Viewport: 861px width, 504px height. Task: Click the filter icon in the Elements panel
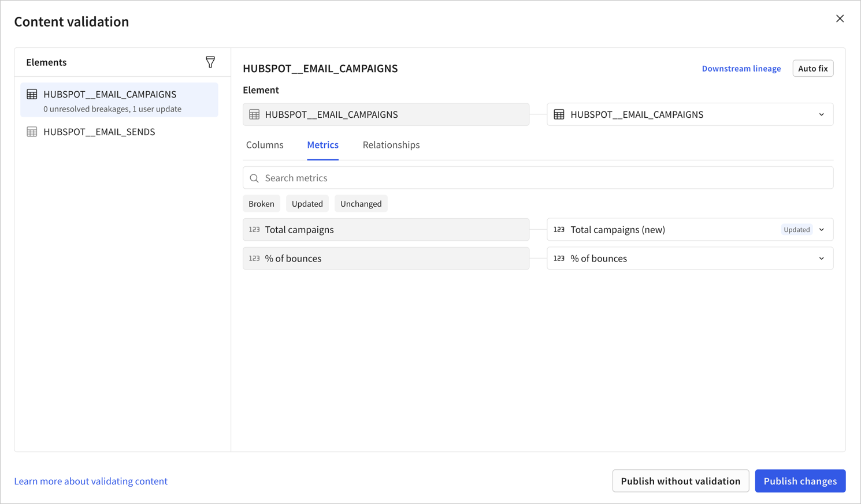tap(210, 62)
